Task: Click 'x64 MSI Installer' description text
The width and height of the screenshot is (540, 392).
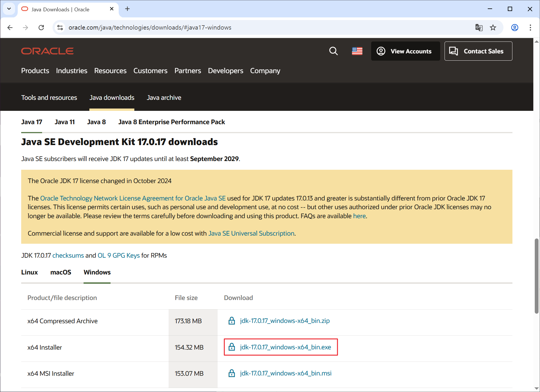Action: click(51, 374)
